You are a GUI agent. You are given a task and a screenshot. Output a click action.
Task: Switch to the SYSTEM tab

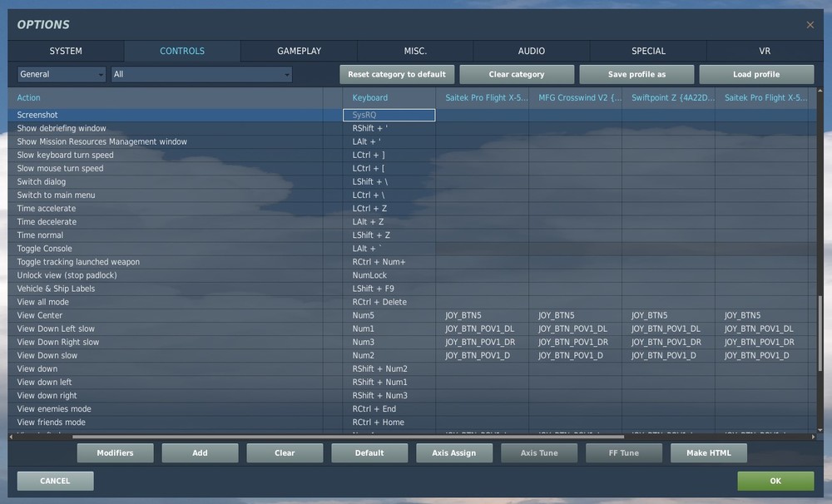coord(66,51)
